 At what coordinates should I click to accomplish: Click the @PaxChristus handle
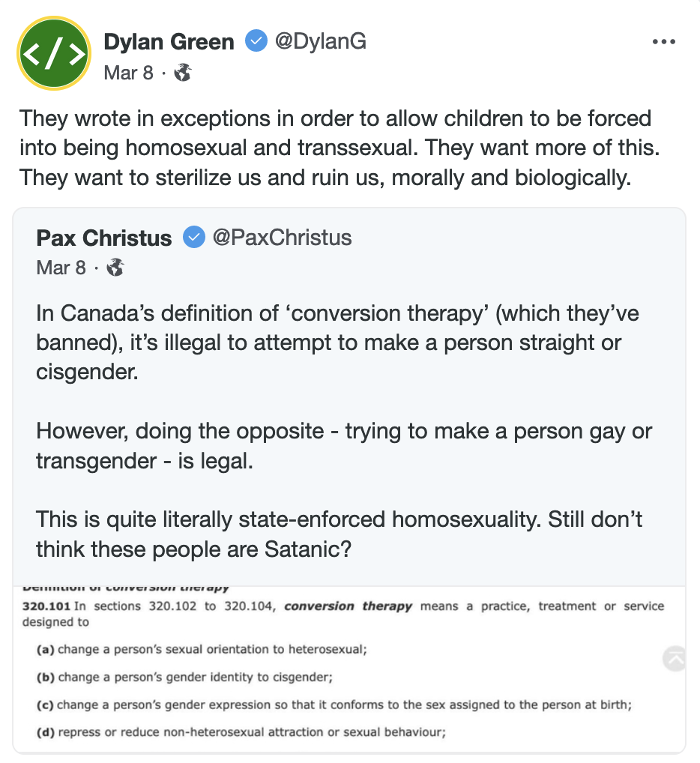(282, 238)
